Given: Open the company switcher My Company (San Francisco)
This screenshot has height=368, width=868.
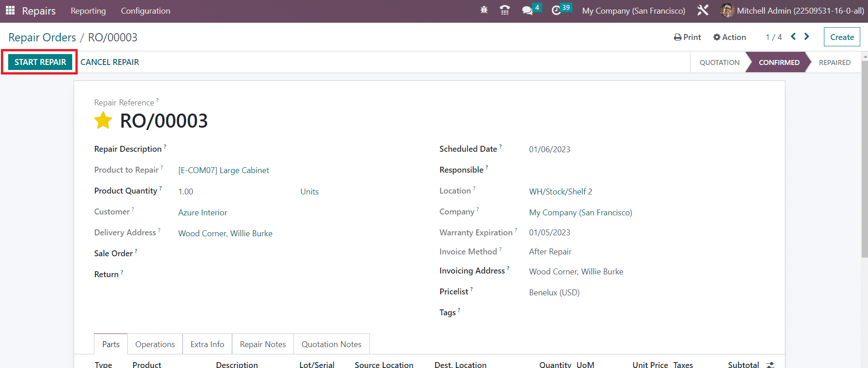Looking at the screenshot, I should 634,10.
